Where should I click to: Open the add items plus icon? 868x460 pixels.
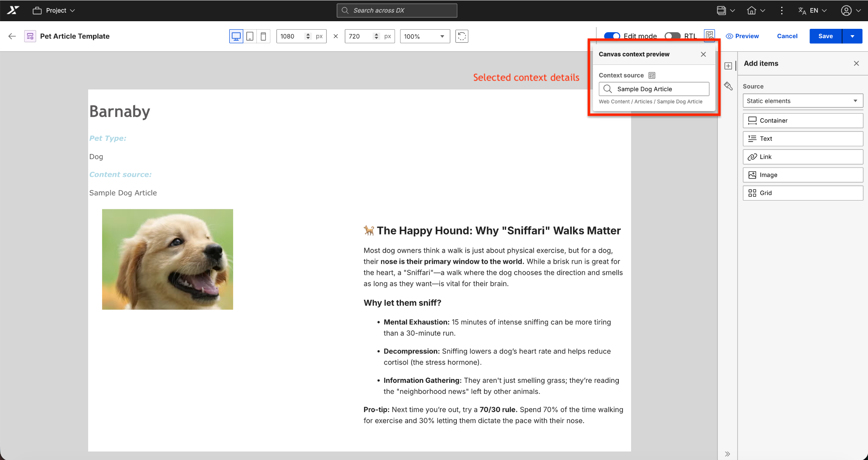pos(728,66)
